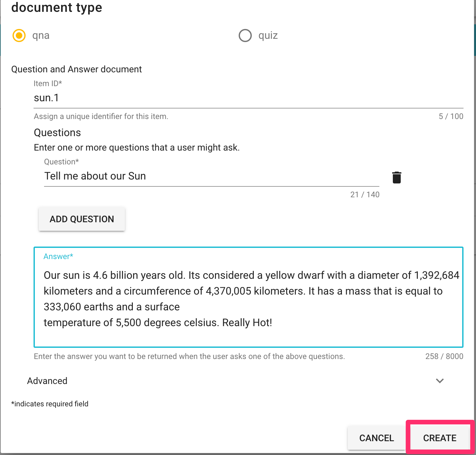Cancel the document creation dialog
The image size is (476, 455).
pyautogui.click(x=376, y=438)
